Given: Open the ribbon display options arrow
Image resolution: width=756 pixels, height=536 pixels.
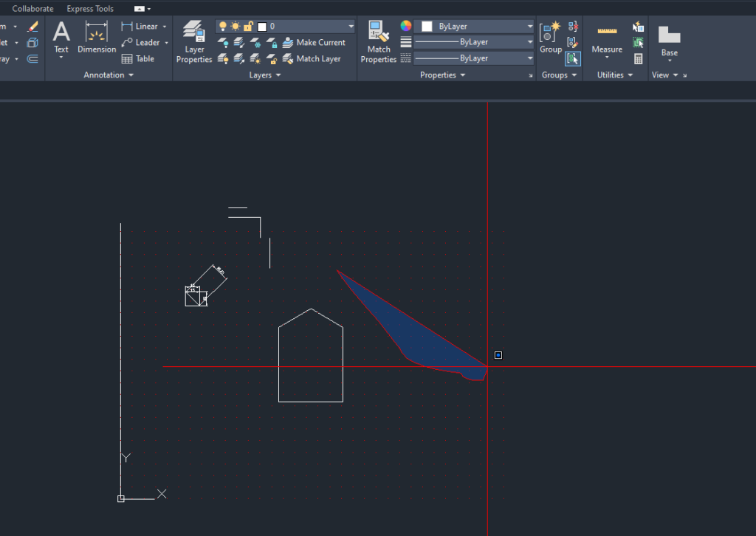Looking at the screenshot, I should [149, 9].
